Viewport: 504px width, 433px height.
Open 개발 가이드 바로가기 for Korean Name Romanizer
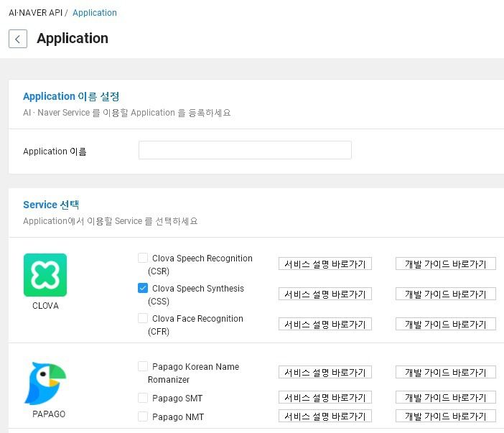point(446,372)
